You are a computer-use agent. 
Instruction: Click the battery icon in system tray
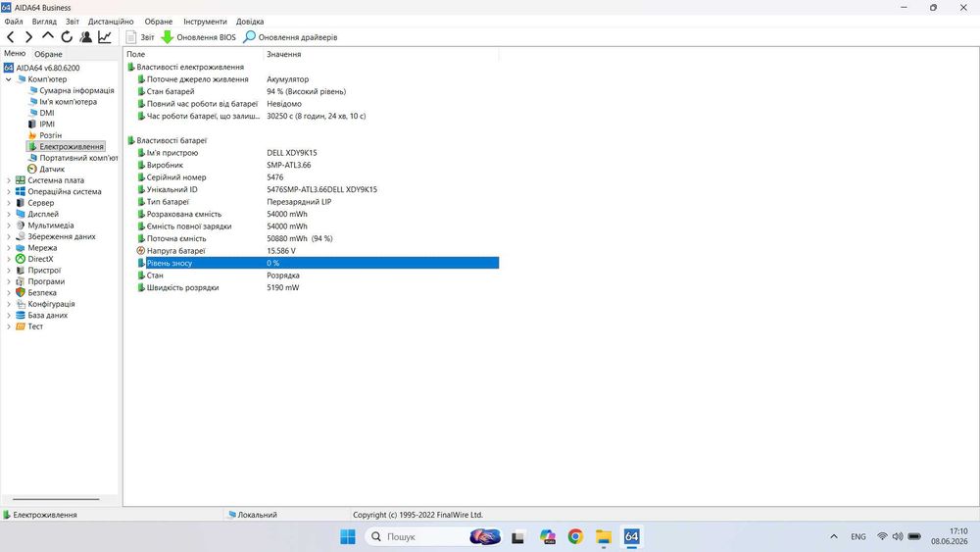[x=914, y=536]
